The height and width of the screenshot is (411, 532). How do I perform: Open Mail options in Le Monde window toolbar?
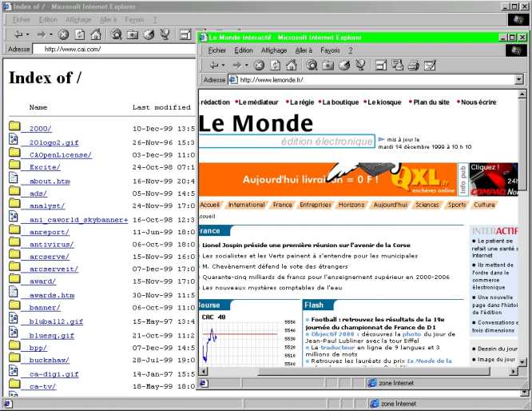tap(397, 65)
